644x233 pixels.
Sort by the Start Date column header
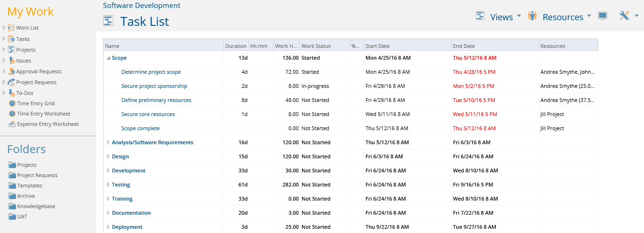coord(407,46)
